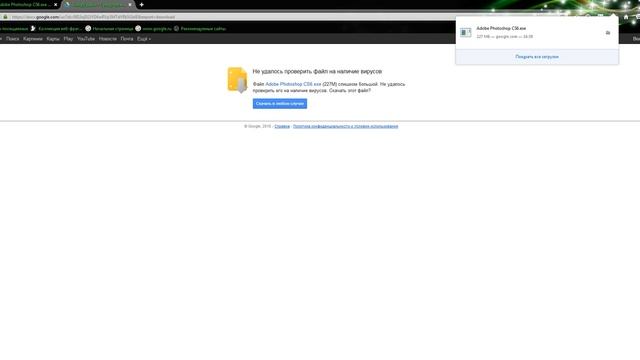This screenshot has width=640, height=360.
Task: Click 'YouTube' in the Google bar
Action: pos(86,39)
